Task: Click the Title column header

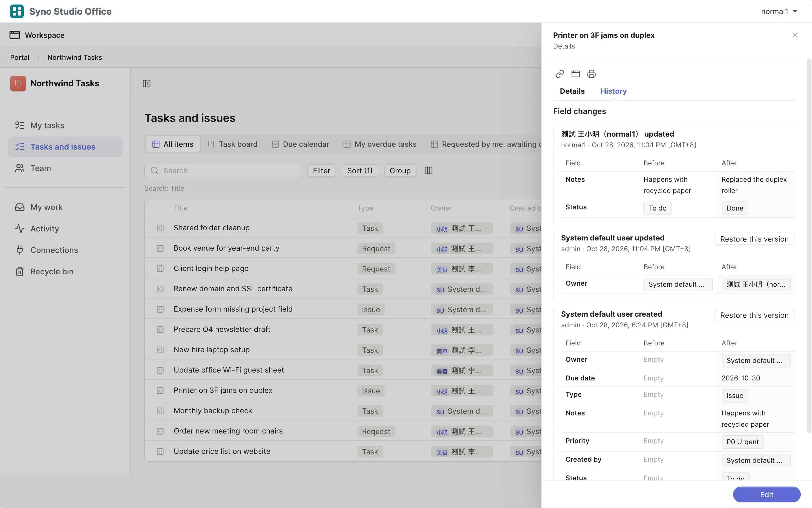Action: [180, 208]
